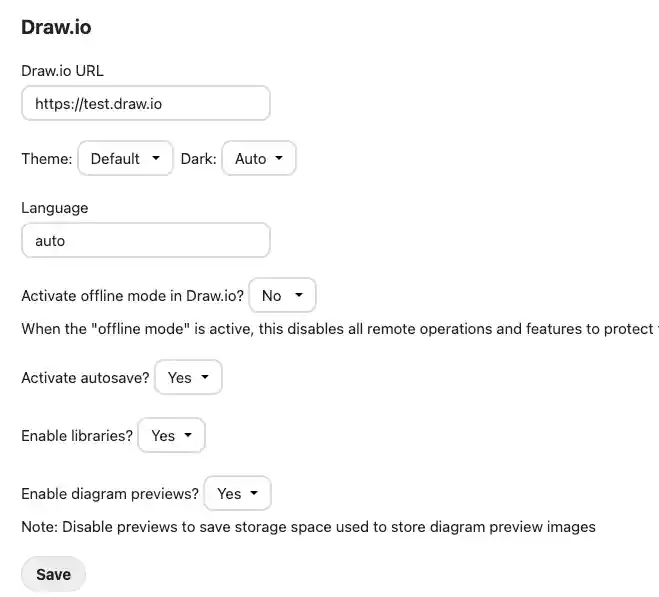
Task: Click the Draw.io URL field label
Action: (62, 71)
